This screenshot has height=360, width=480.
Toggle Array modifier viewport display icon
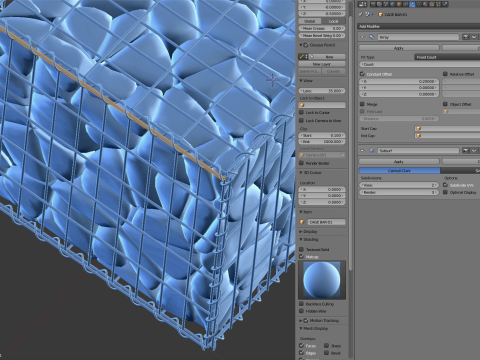[x=474, y=37]
